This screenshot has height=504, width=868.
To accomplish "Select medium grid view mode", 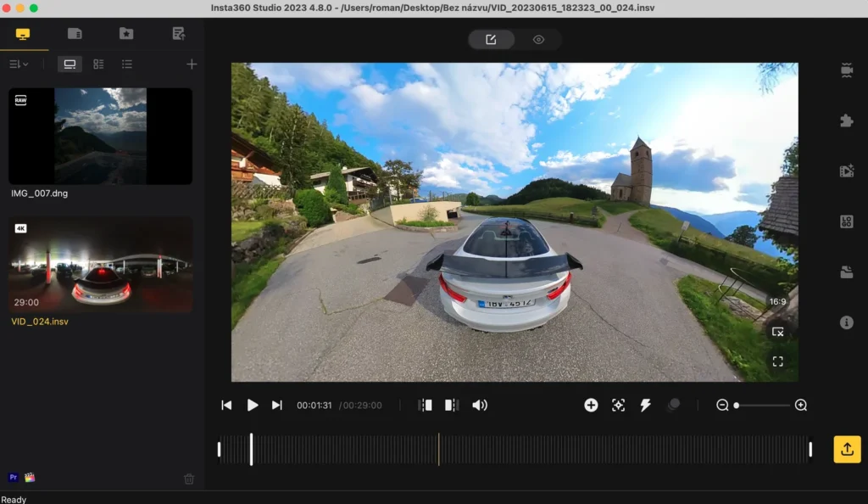I will click(98, 64).
